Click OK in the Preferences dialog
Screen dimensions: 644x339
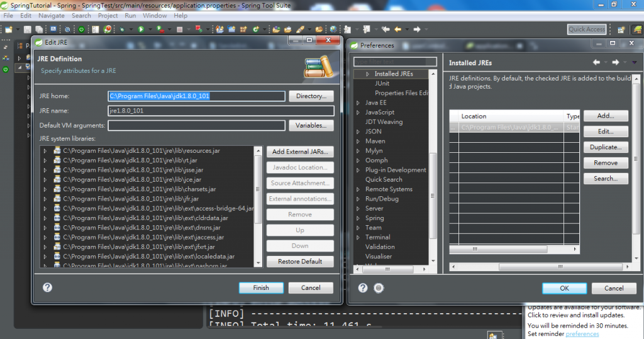tap(564, 289)
